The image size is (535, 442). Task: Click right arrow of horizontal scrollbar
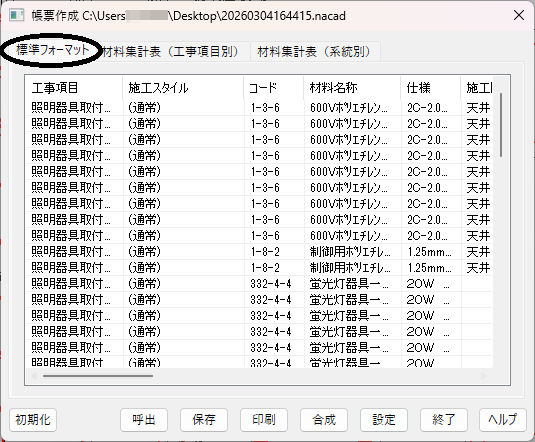click(484, 376)
